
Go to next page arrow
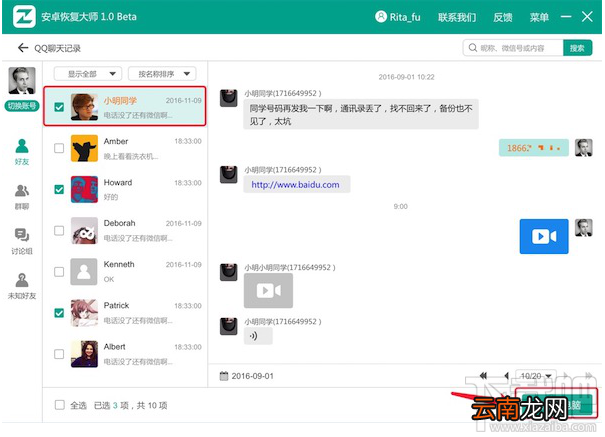coord(565,375)
